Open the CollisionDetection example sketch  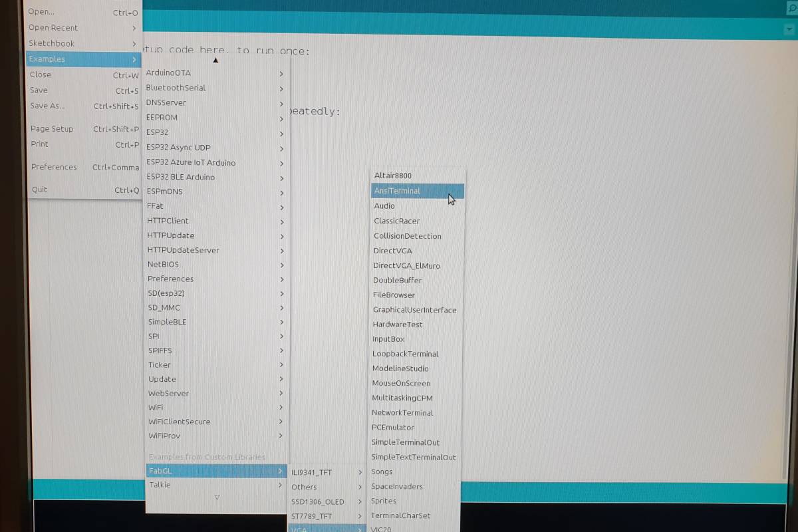(x=418, y=236)
